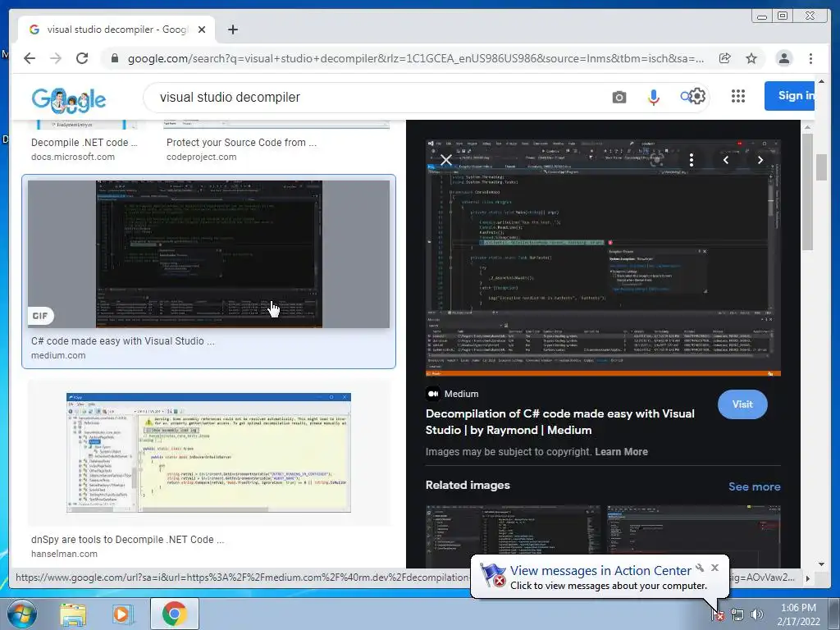The image size is (840, 630).
Task: Click the Visit button
Action: pyautogui.click(x=742, y=404)
